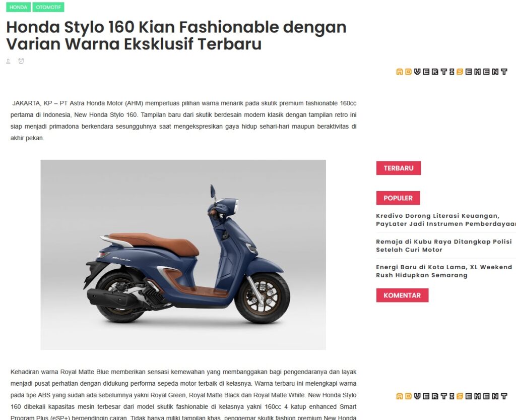This screenshot has height=420, width=516.
Task: Click the HONDA category tag
Action: (18, 7)
